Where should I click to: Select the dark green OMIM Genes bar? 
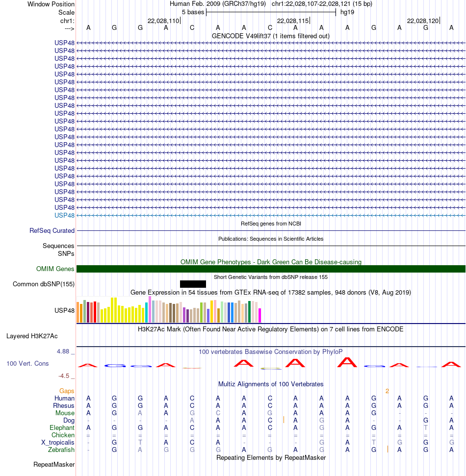click(x=271, y=269)
